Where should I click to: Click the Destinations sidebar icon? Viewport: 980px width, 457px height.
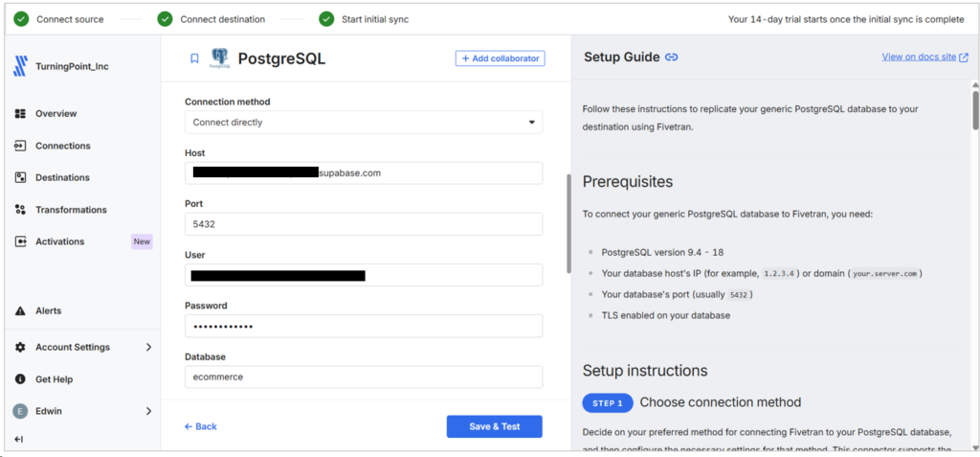(x=20, y=177)
